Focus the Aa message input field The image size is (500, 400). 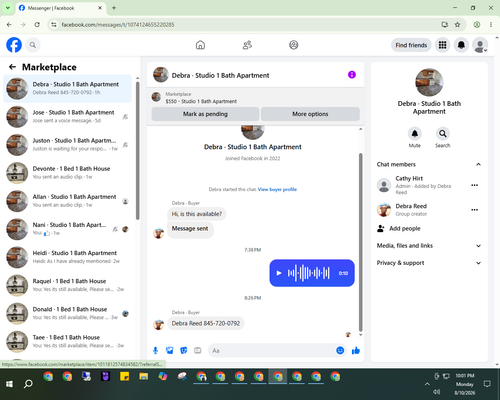(272, 351)
